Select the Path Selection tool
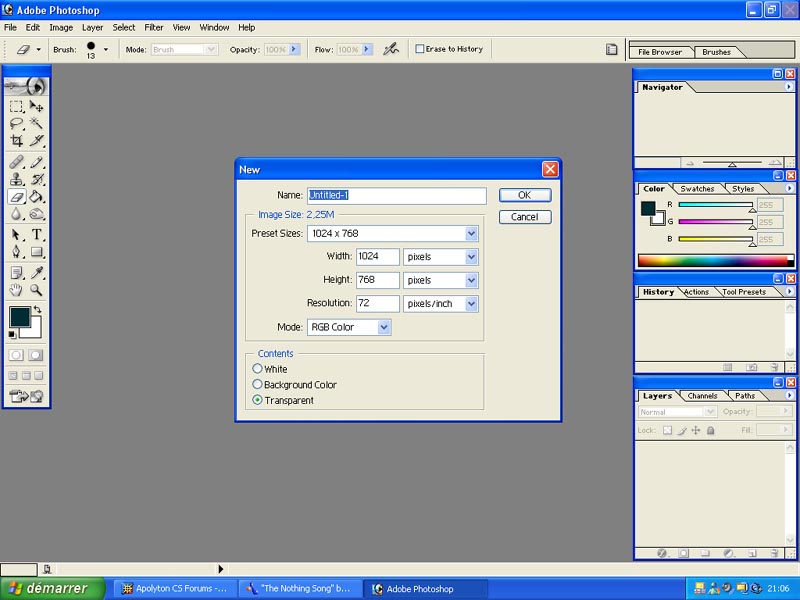 coord(16,235)
